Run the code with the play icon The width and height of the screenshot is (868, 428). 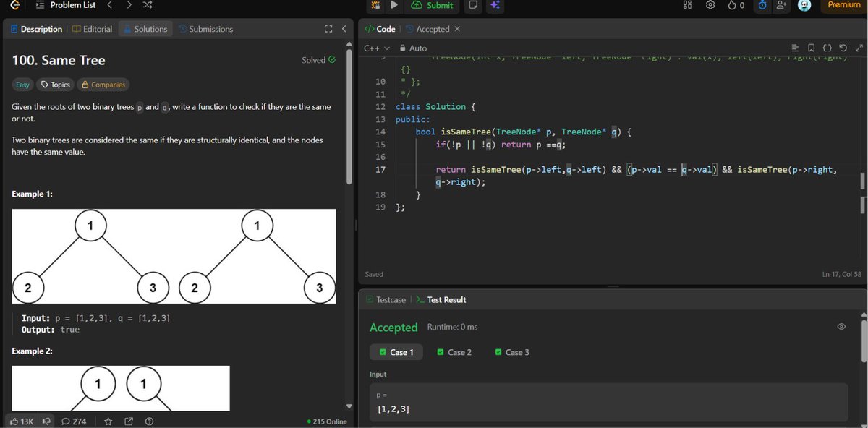393,5
